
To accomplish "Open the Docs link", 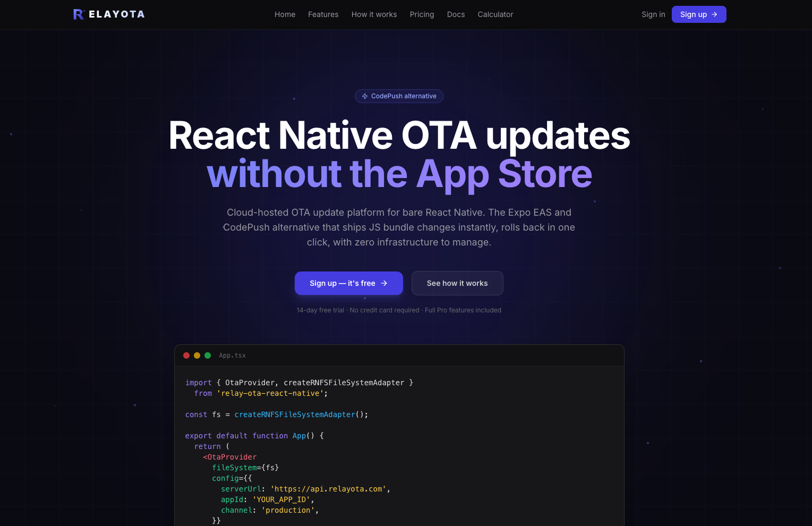I will [x=456, y=14].
